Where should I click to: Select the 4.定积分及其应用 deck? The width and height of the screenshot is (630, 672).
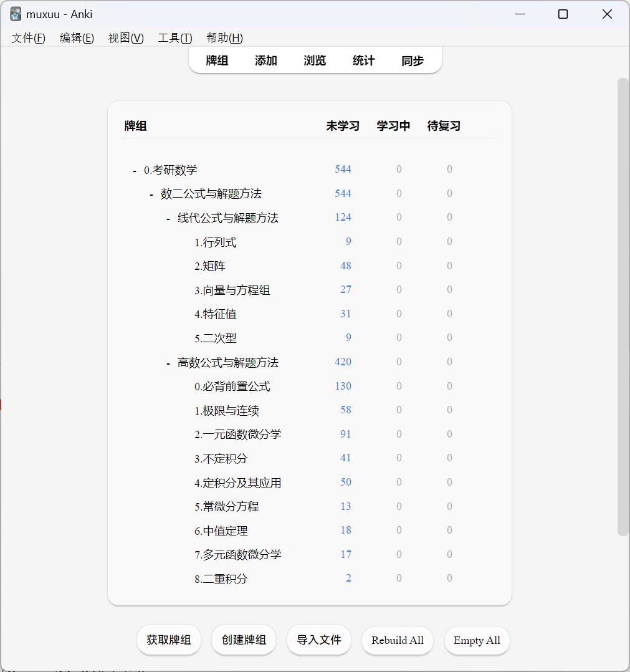coord(237,483)
